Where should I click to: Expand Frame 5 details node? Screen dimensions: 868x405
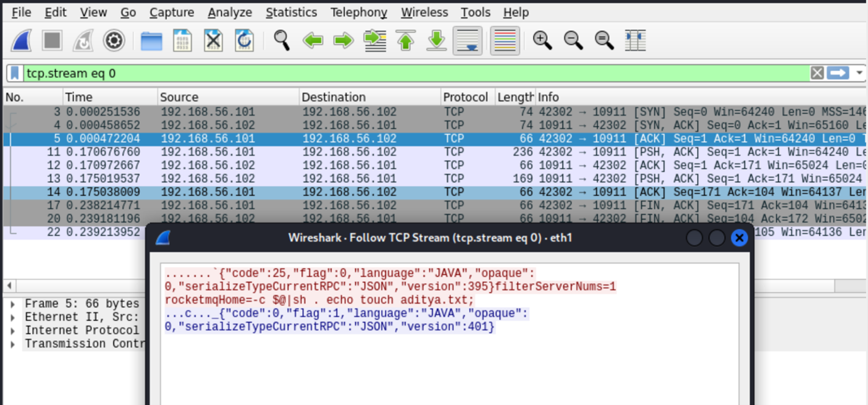[12, 304]
